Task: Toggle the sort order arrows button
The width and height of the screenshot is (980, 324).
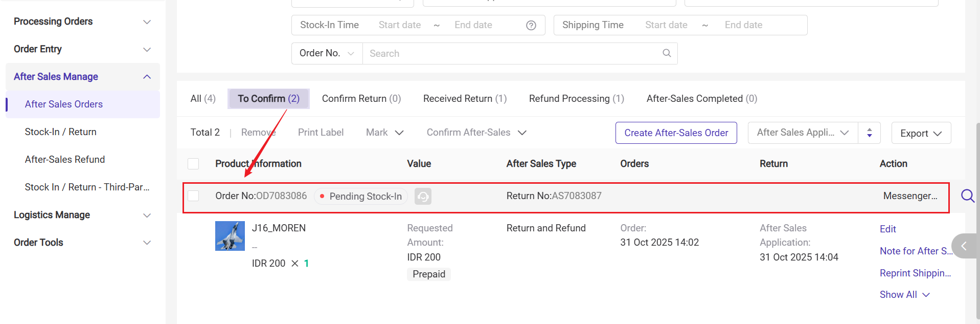Action: pyautogui.click(x=869, y=133)
